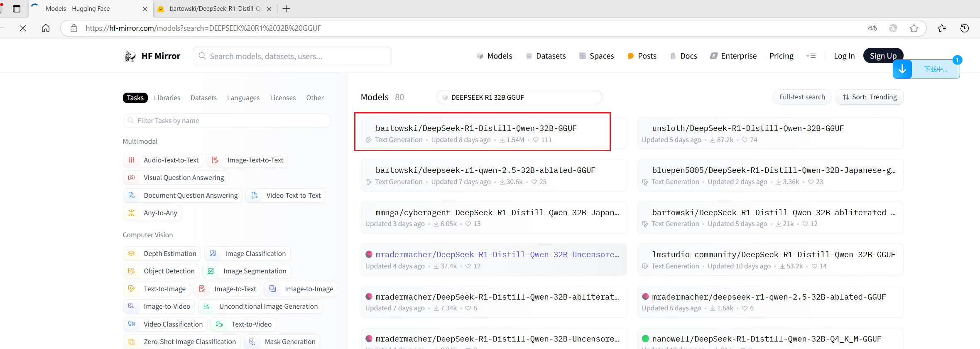
Task: Open the more navigation menu icon
Action: coord(811,56)
